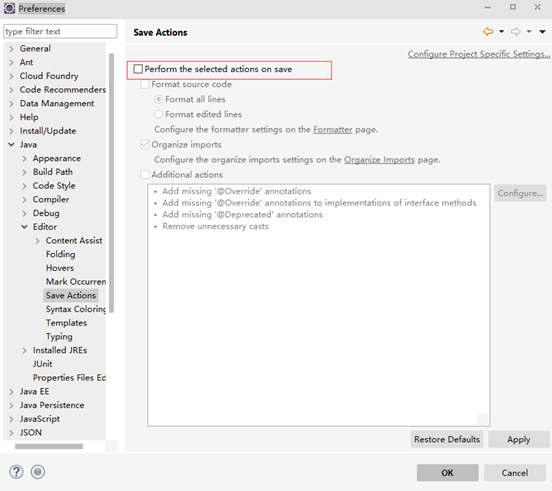
Task: Select Java Persistence in the tree
Action: [x=52, y=405]
